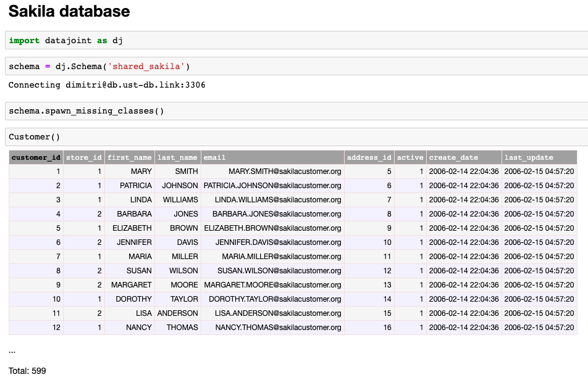Click Connecting dimitri@db.ust-db.link:3306 output
Screen dimensions: 588x380
pyautogui.click(x=107, y=85)
